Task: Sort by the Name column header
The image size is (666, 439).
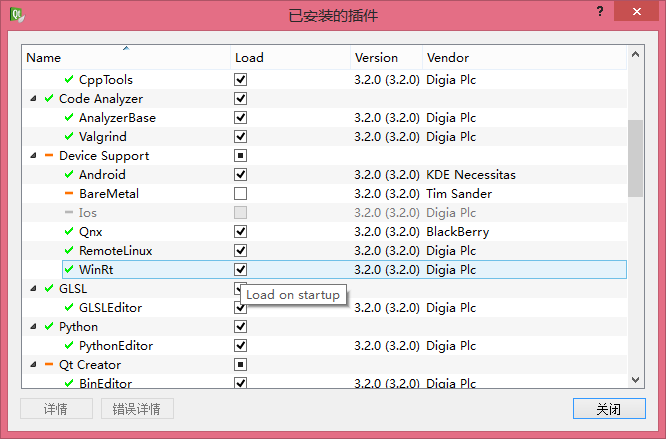Action: (x=126, y=57)
